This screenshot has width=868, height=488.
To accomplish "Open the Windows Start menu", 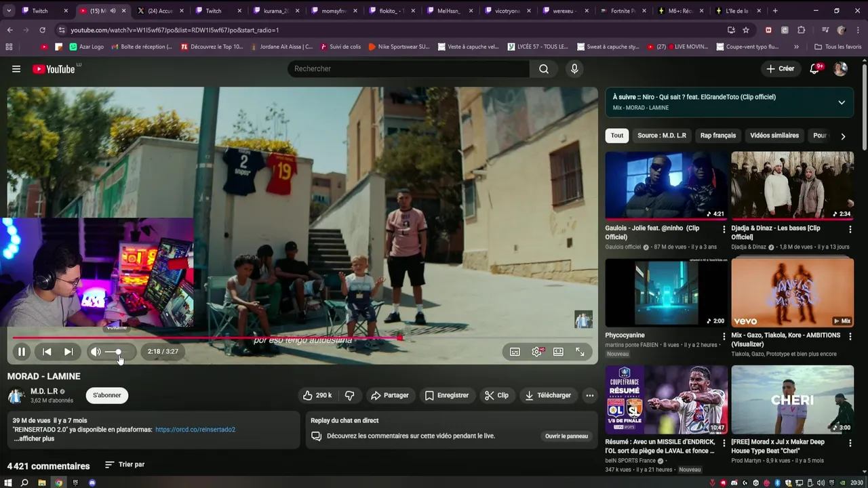I will (8, 483).
